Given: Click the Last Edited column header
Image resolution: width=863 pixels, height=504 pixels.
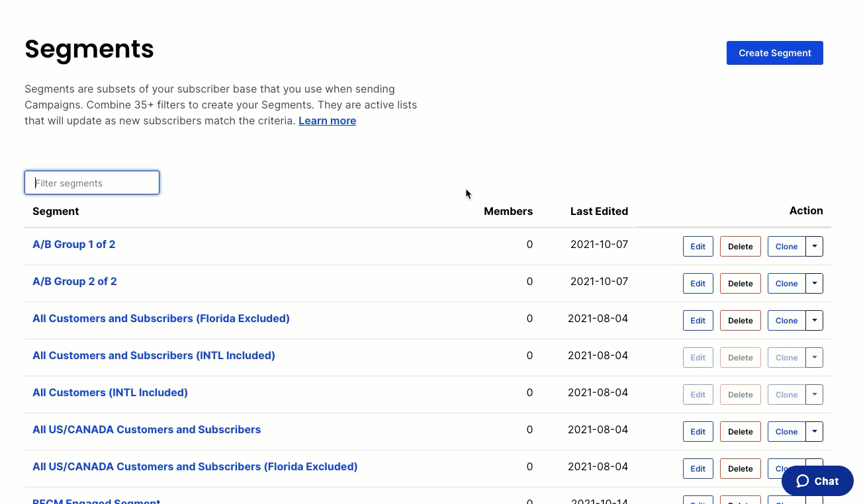Looking at the screenshot, I should coord(599,211).
